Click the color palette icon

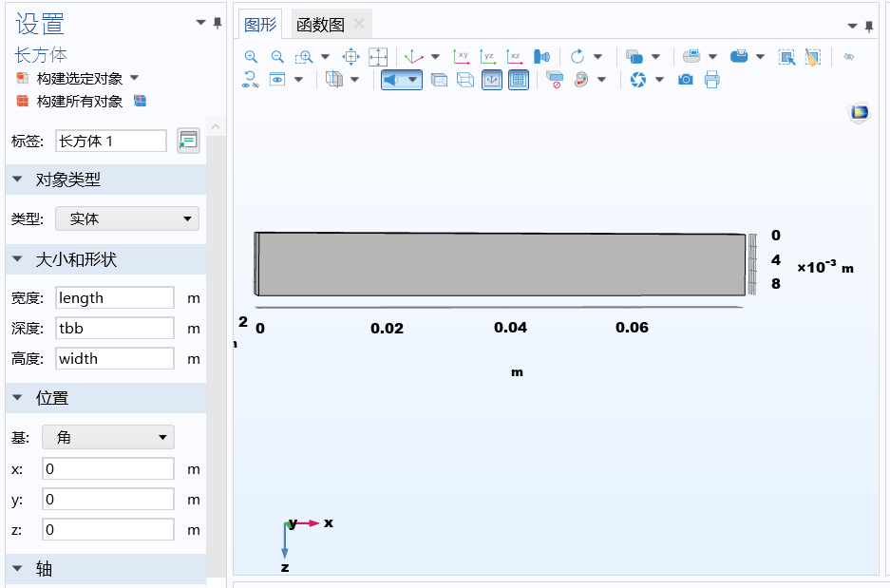point(581,80)
